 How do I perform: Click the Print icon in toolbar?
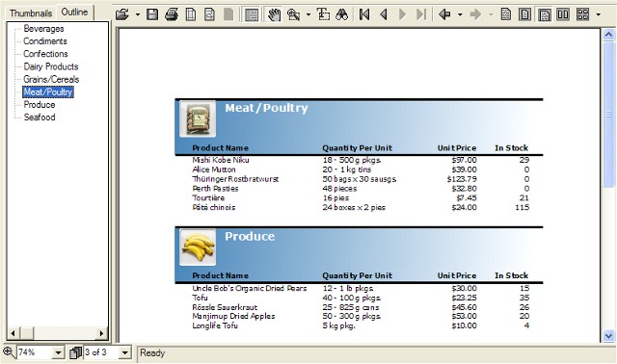(172, 15)
